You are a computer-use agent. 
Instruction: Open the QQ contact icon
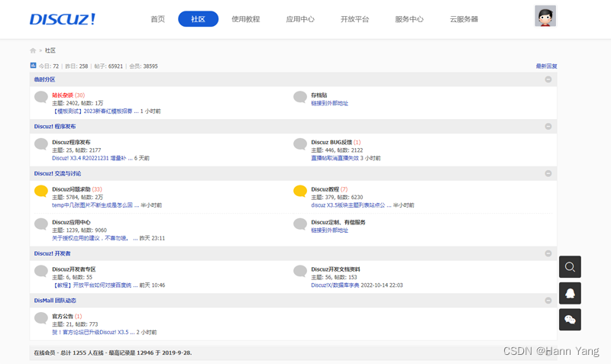click(570, 293)
